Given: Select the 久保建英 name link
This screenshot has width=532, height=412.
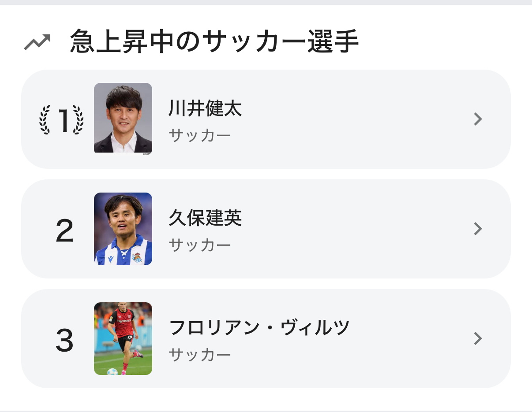Looking at the screenshot, I should tap(205, 218).
